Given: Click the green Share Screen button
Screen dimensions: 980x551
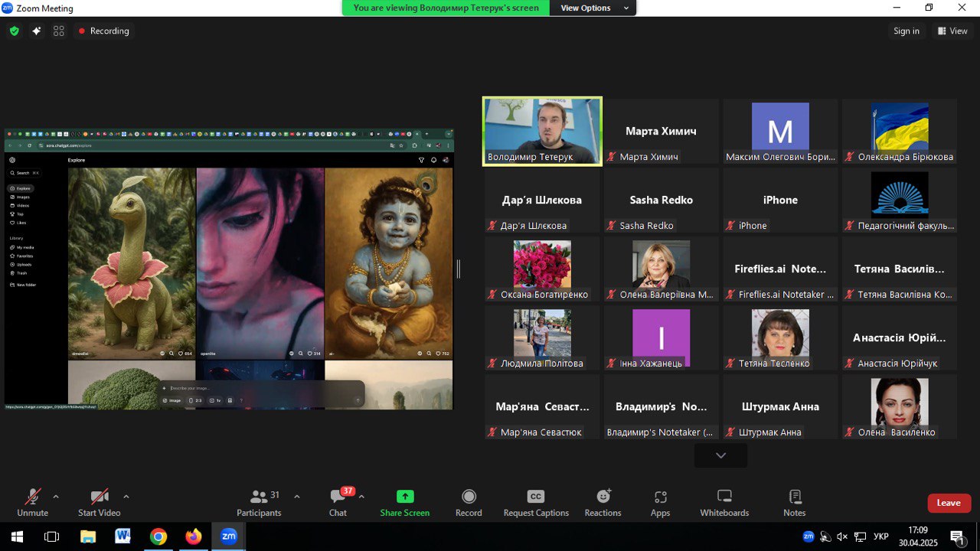Looking at the screenshot, I should click(x=405, y=503).
